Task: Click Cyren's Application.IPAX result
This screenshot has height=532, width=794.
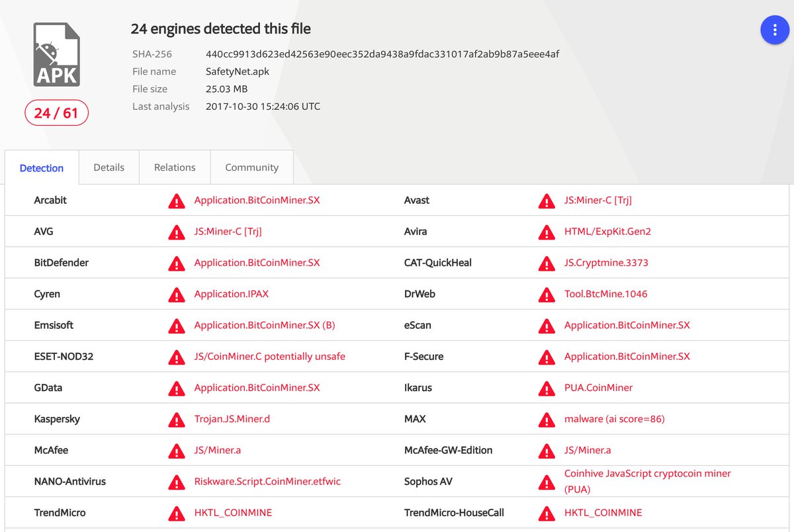Action: [232, 294]
